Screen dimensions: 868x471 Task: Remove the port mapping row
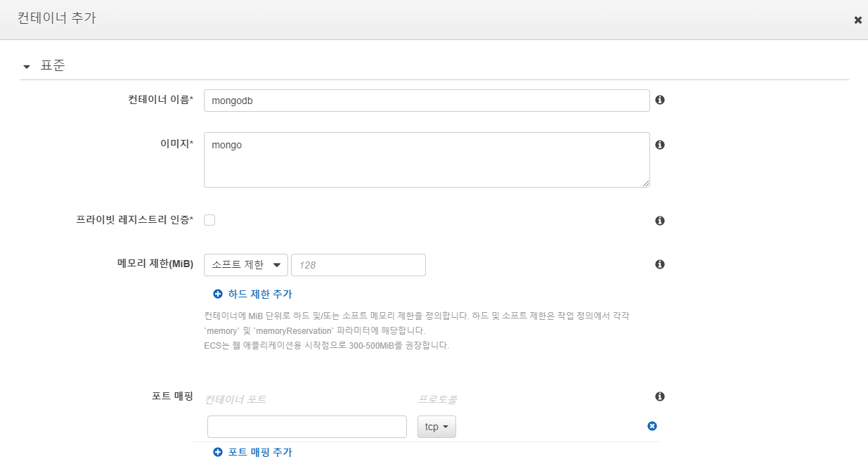point(652,426)
